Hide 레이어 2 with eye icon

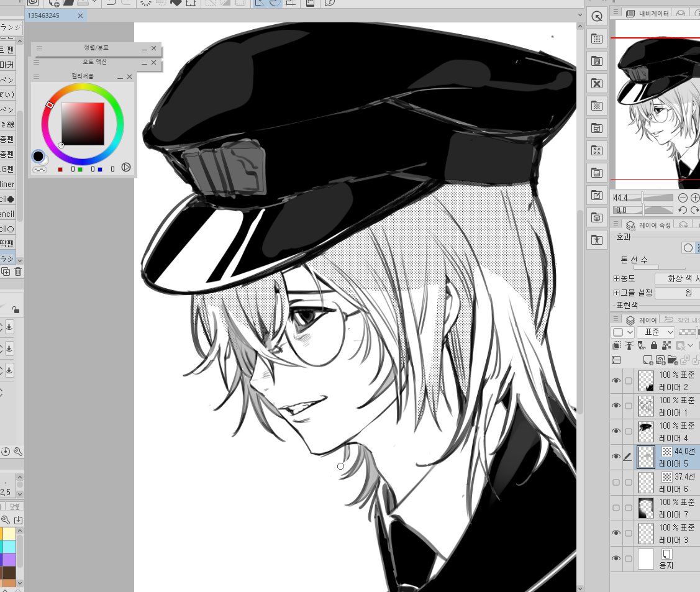point(616,381)
